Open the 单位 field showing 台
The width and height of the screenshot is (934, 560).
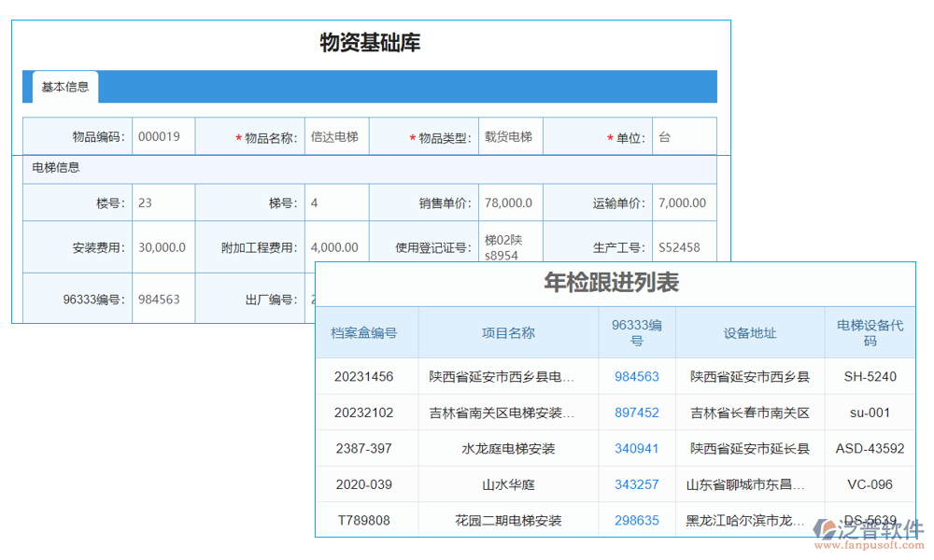point(684,135)
